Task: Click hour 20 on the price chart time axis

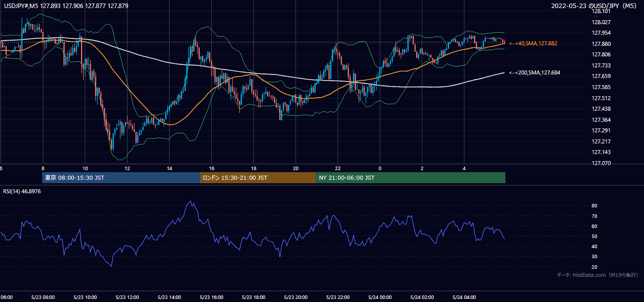Action: (296, 169)
